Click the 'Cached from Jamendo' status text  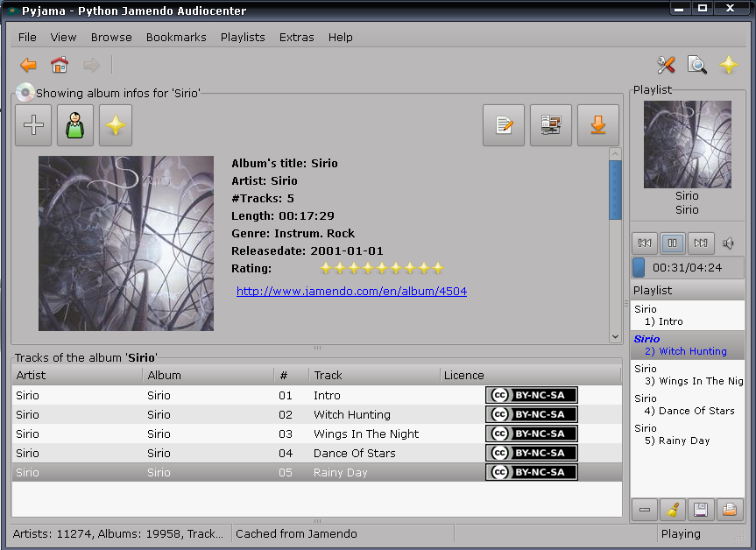(296, 533)
